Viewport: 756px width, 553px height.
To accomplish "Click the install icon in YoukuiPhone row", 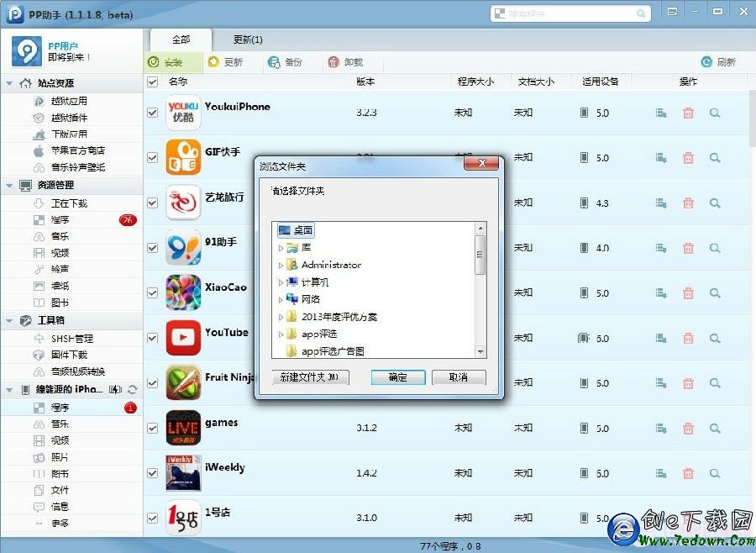I will pyautogui.click(x=661, y=113).
